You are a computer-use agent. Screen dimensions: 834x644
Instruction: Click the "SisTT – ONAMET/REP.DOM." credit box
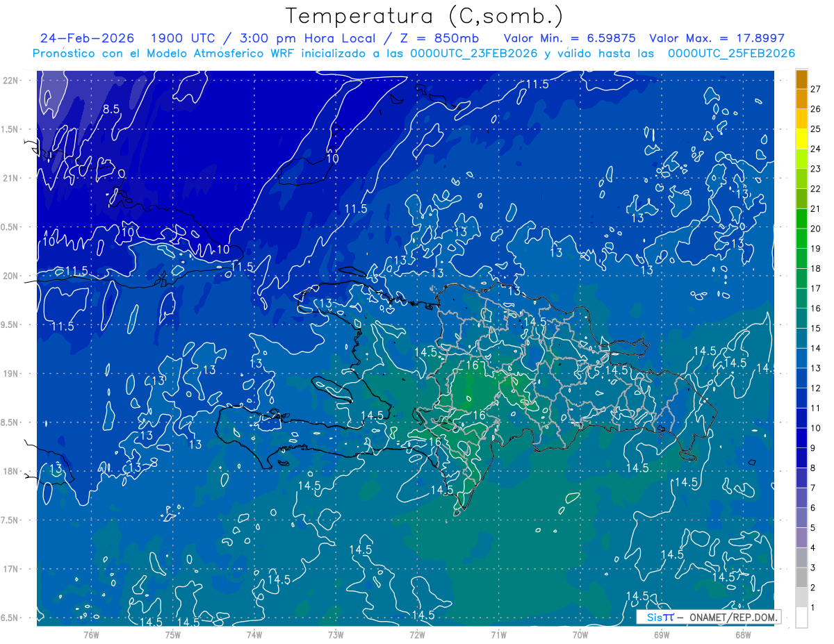tap(708, 617)
